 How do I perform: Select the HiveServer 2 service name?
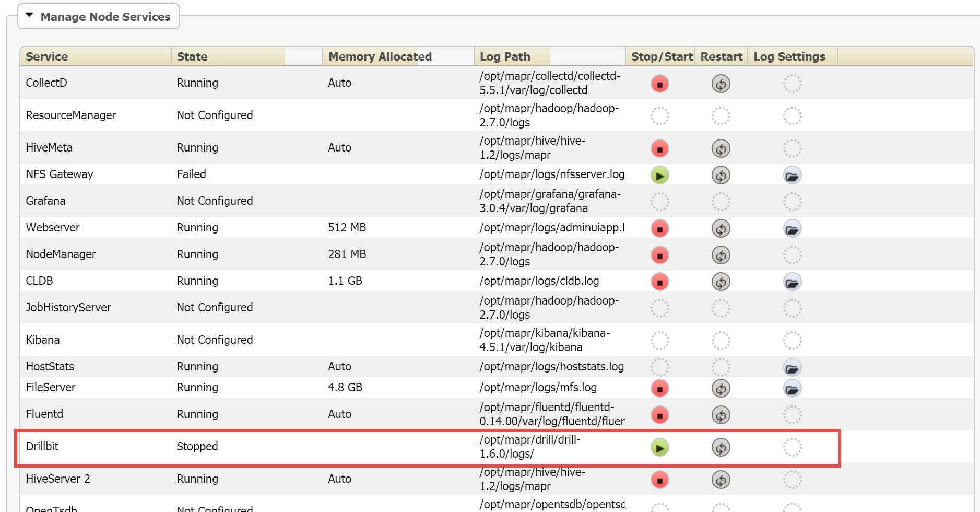58,479
